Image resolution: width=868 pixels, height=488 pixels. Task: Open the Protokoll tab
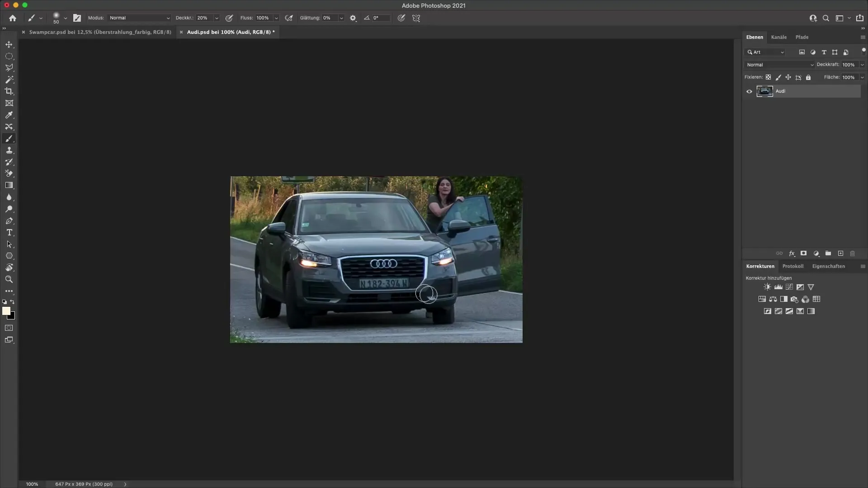[793, 266]
